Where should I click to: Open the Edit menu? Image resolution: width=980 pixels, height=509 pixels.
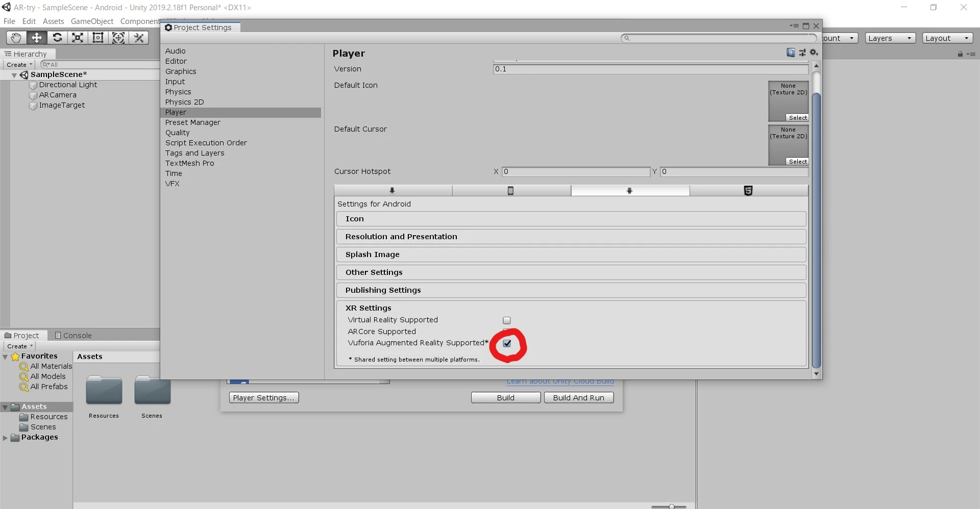[x=29, y=21]
